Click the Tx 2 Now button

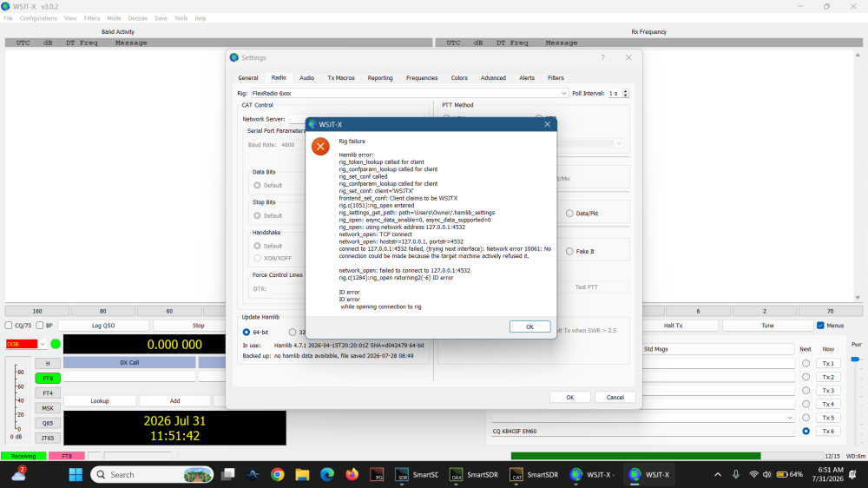point(828,377)
